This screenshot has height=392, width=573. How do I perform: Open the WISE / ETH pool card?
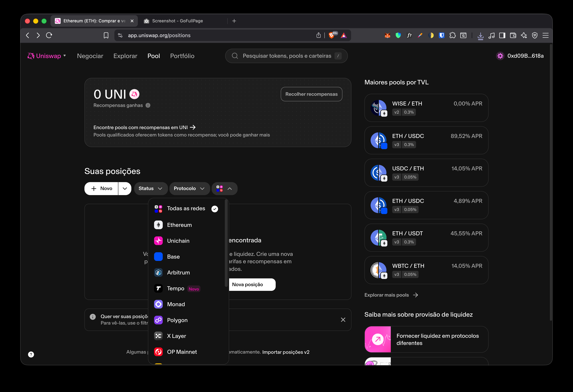click(x=426, y=108)
